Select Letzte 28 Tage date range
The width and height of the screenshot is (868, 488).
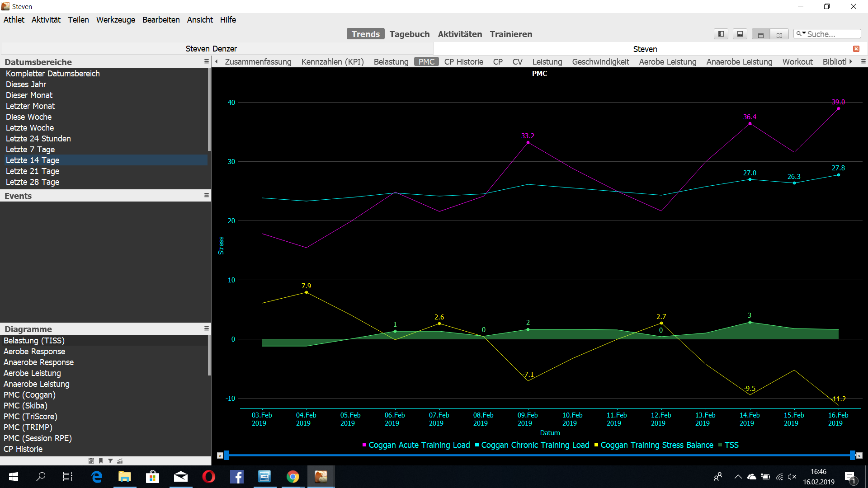click(33, 182)
